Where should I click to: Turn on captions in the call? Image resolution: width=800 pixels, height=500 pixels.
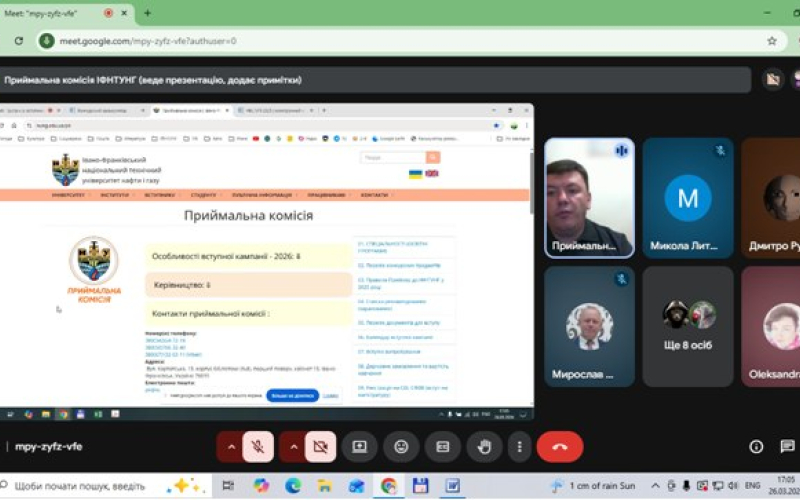coord(443,447)
